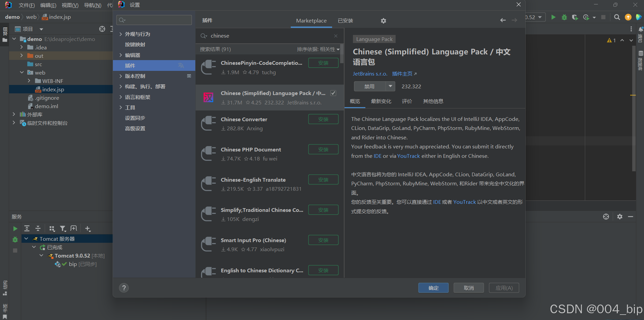This screenshot has width=644, height=320.
Task: Select 高级设置 in settings list
Action: pos(135,129)
